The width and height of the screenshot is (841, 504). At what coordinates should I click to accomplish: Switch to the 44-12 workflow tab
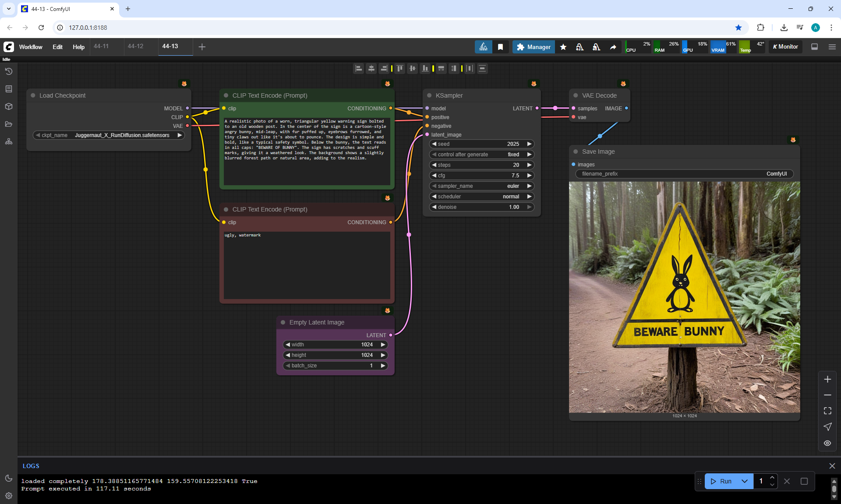tap(136, 46)
